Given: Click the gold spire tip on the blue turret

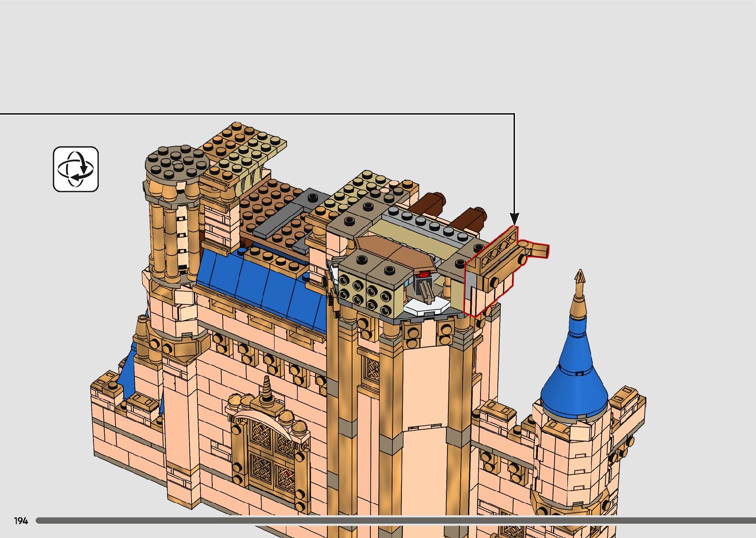Looking at the screenshot, I should 579,279.
